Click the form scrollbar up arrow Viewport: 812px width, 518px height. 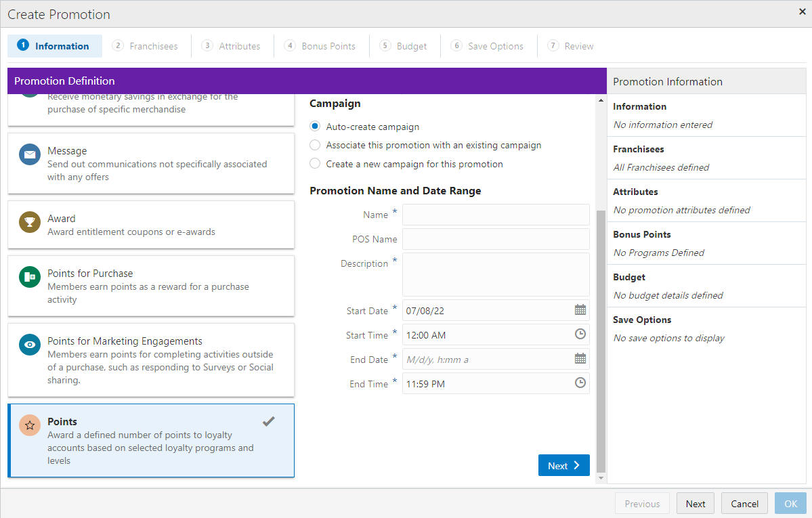pos(601,100)
